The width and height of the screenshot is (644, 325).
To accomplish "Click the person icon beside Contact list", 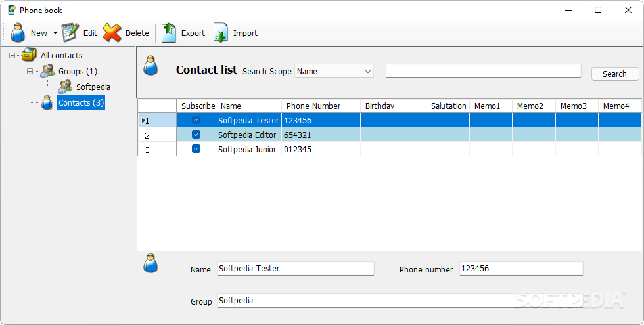I will pos(150,66).
